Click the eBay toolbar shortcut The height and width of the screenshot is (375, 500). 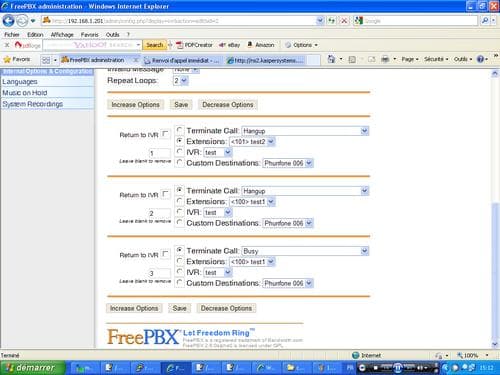tap(229, 45)
